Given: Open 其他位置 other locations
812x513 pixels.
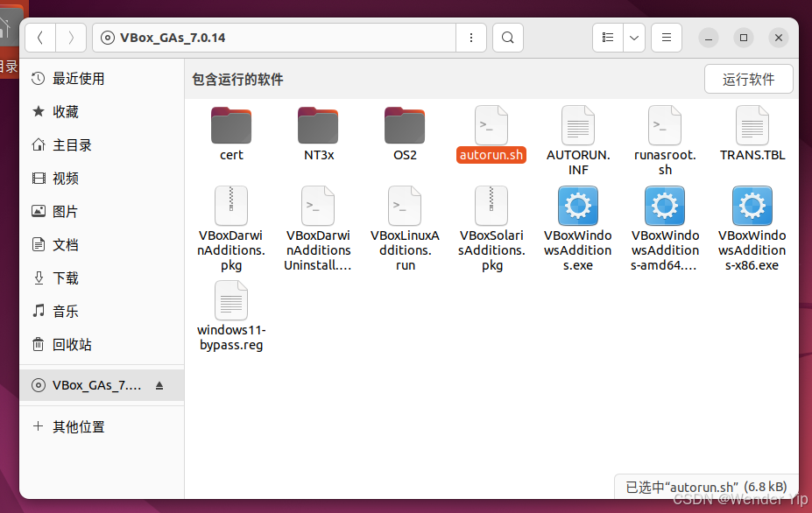Looking at the screenshot, I should coord(102,426).
